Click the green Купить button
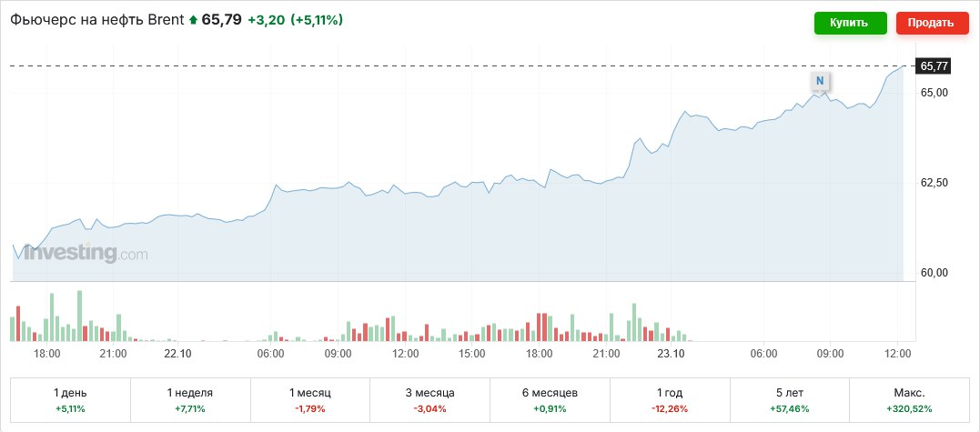The height and width of the screenshot is (432, 980). click(x=849, y=23)
